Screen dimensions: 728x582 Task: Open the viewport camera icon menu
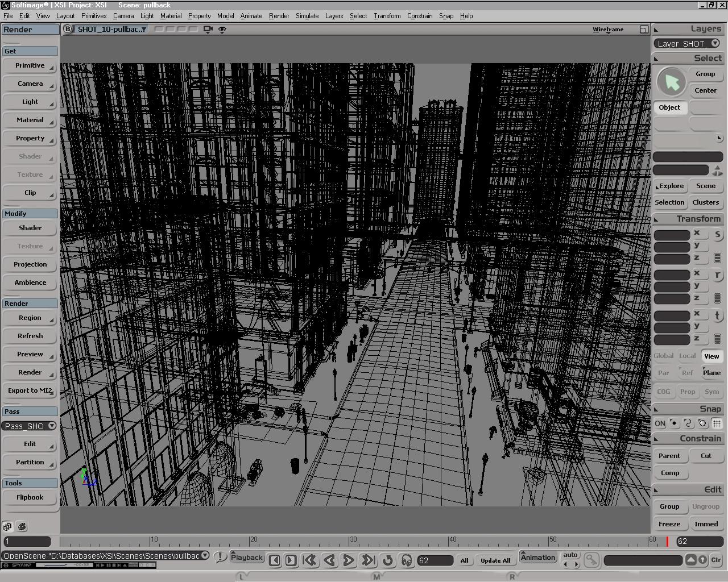click(x=208, y=29)
